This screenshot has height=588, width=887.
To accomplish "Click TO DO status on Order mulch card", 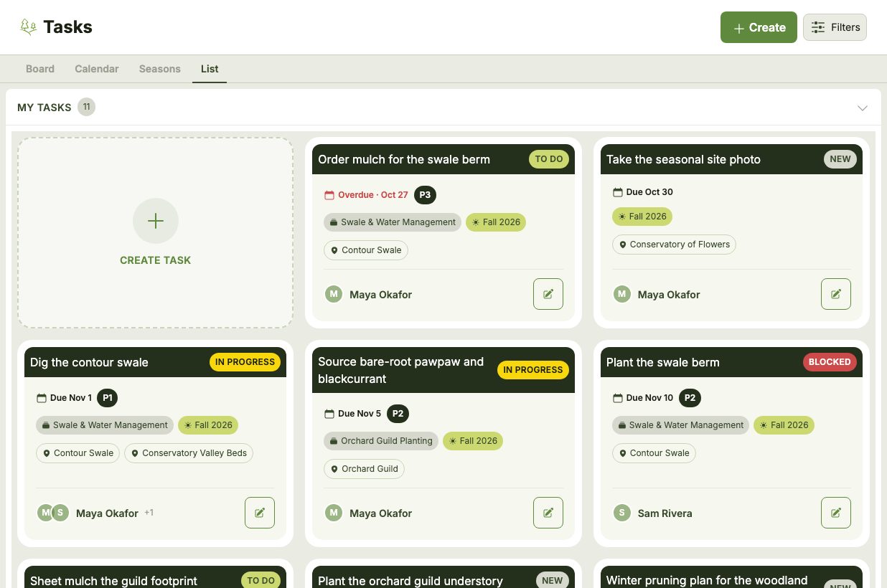I will (x=549, y=159).
